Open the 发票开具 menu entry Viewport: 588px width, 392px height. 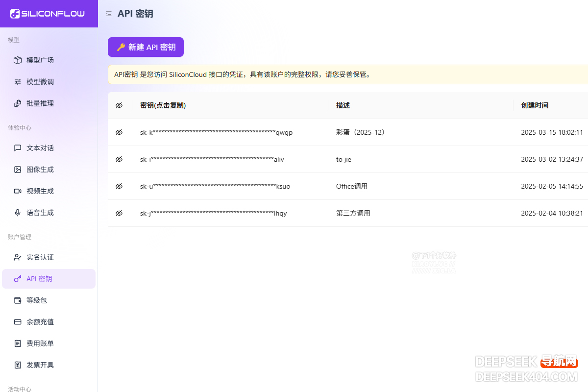40,365
